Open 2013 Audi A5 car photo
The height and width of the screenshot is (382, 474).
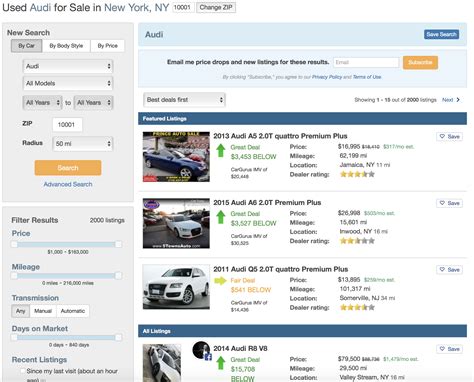coord(176,157)
